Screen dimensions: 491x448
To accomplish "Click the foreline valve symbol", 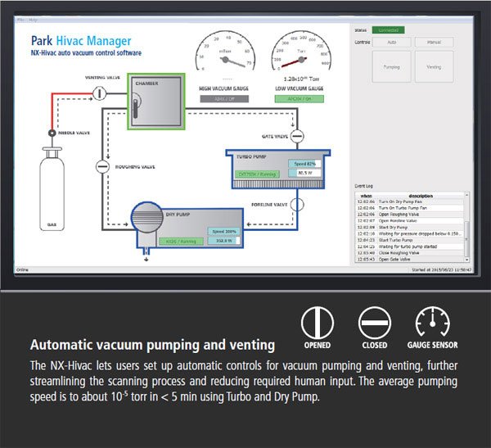I will tap(296, 205).
